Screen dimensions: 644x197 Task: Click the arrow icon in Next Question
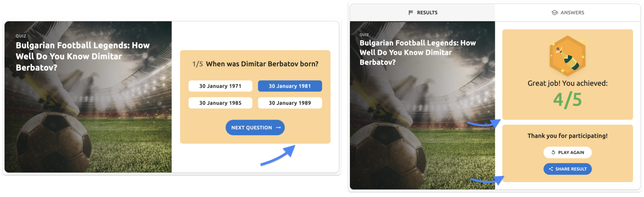click(x=278, y=128)
